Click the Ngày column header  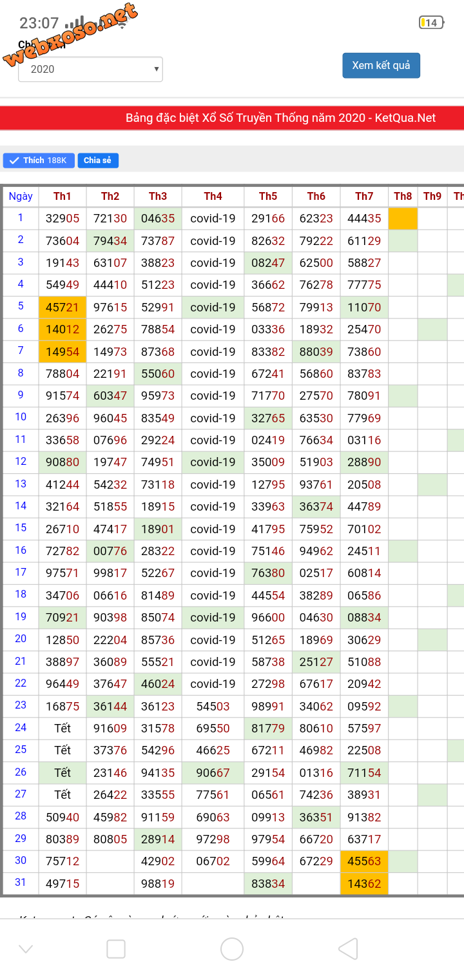click(21, 197)
